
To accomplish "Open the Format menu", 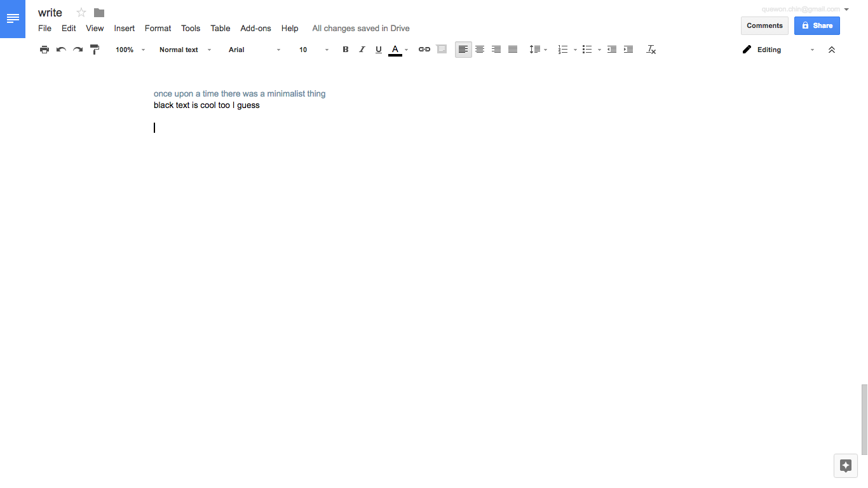I will coord(158,28).
